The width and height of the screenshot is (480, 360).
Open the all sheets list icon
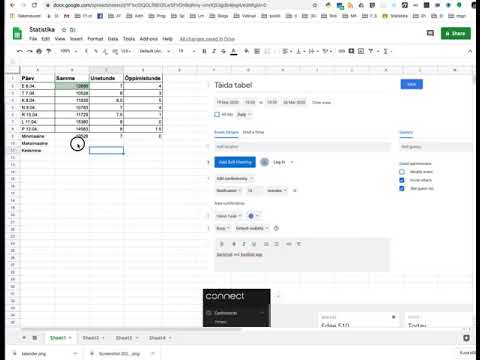pos(35,338)
